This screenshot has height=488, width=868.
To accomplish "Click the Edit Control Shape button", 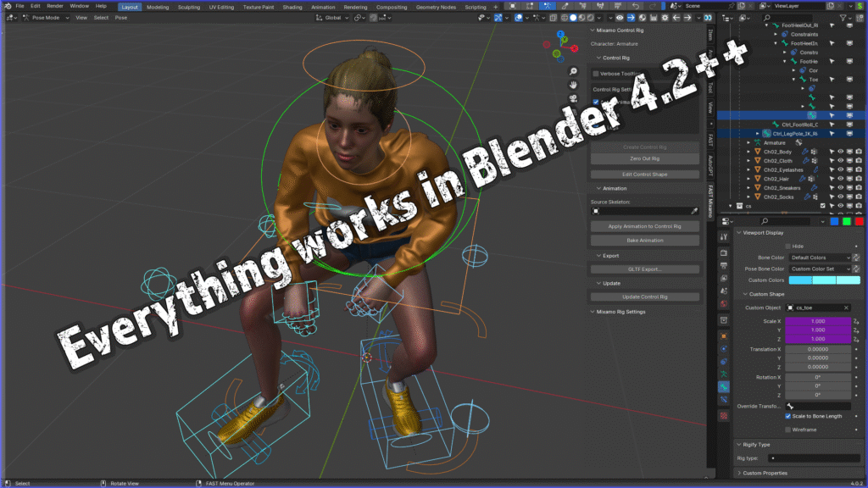I will click(x=645, y=175).
